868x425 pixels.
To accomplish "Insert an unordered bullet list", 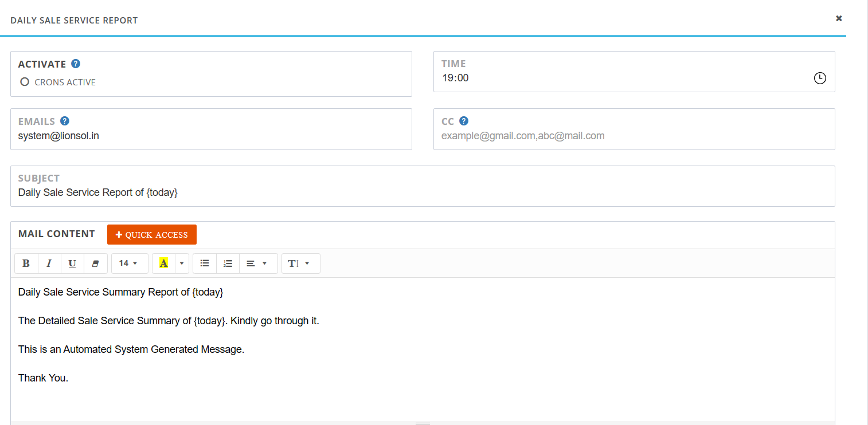I will coord(205,263).
